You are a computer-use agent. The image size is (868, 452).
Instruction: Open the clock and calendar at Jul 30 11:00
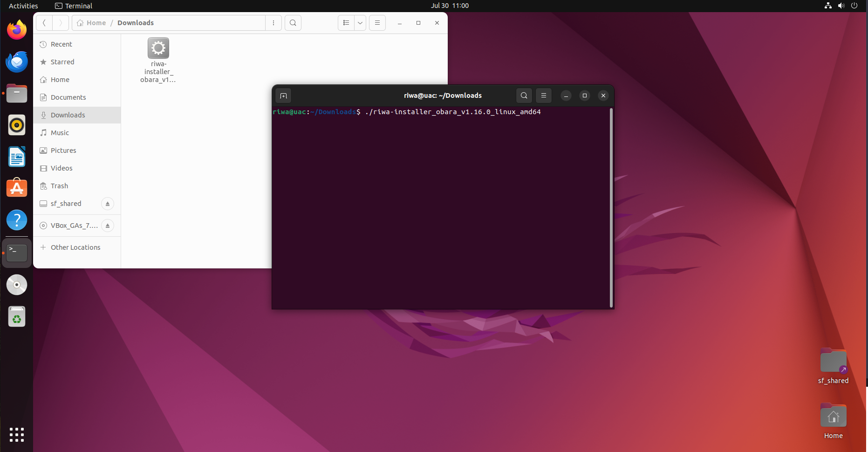(450, 6)
